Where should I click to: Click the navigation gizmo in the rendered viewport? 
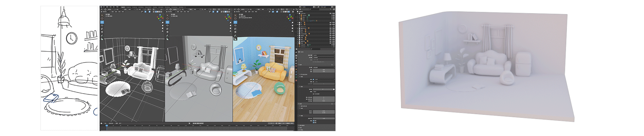[290, 17]
